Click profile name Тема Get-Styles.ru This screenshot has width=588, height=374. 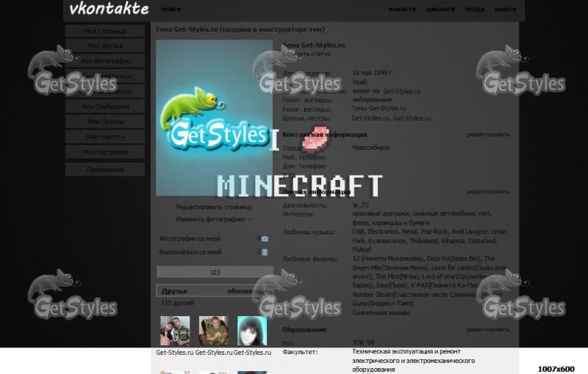point(314,45)
